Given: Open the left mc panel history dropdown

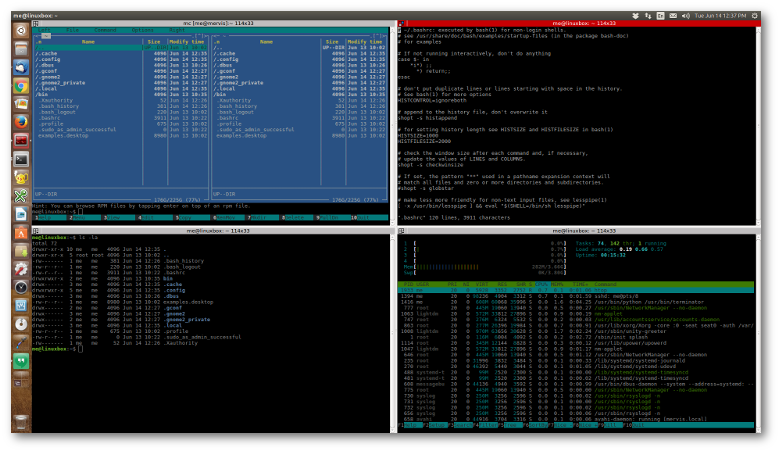Looking at the screenshot, I should click(x=199, y=36).
